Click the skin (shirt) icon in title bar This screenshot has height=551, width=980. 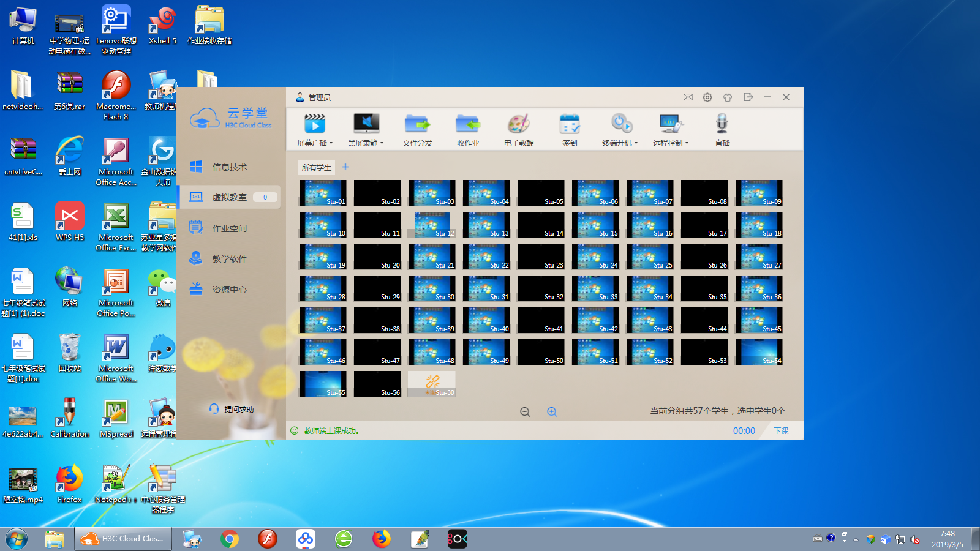click(x=728, y=97)
